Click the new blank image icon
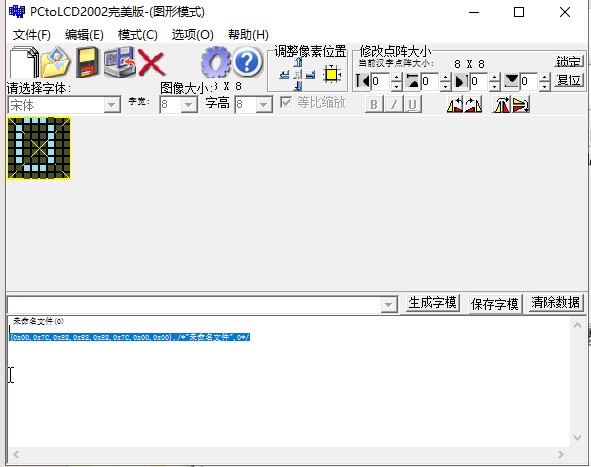The image size is (591, 467). tap(24, 63)
